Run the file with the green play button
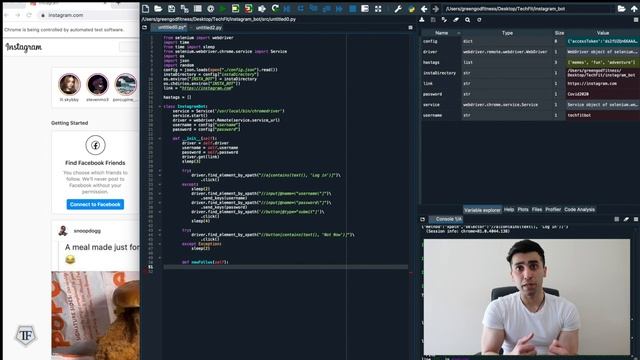 pos(223,9)
